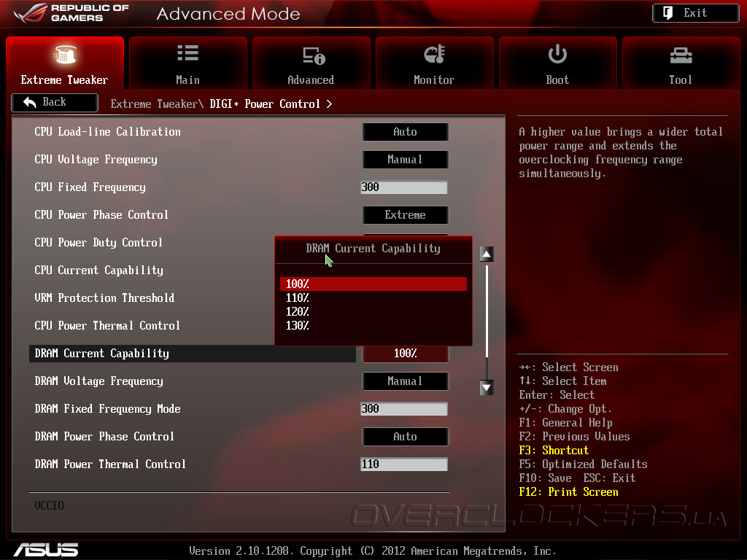Click the Main tab list icon
Image resolution: width=747 pixels, height=560 pixels.
coord(187,52)
